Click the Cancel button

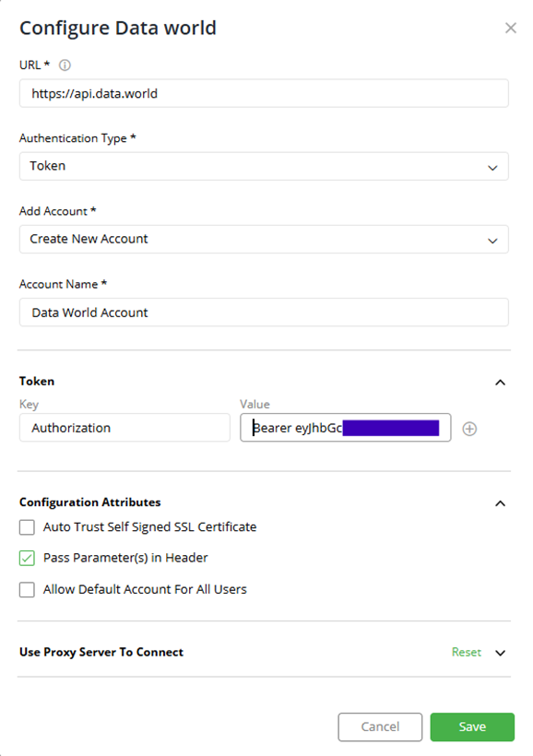click(x=380, y=726)
